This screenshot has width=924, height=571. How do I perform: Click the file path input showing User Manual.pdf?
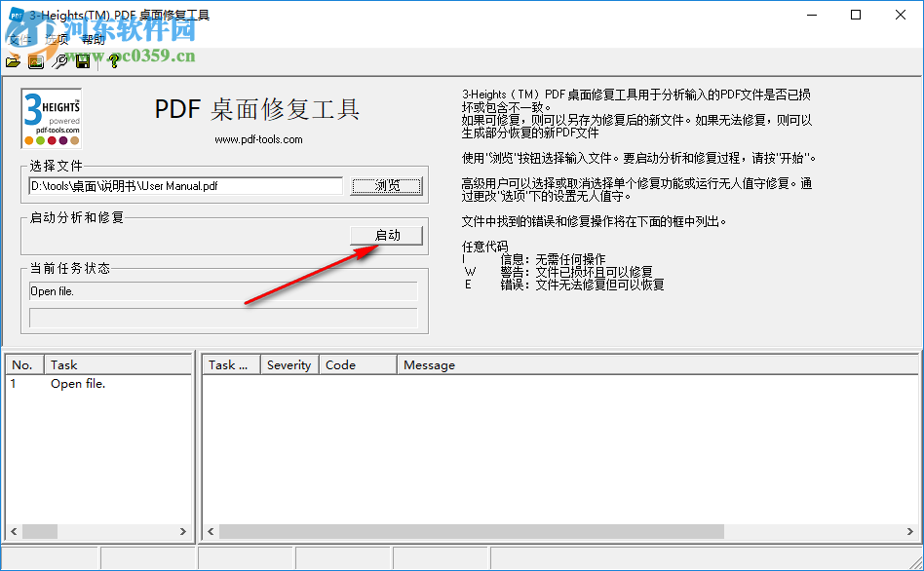185,186
